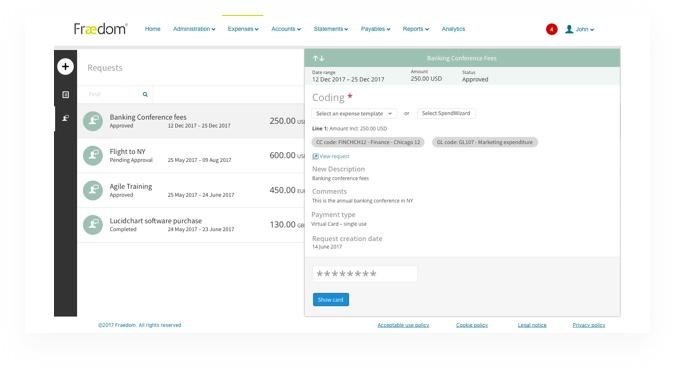Click the search magnifier icon
Viewport: 675px width, 368px height.
pyautogui.click(x=145, y=94)
